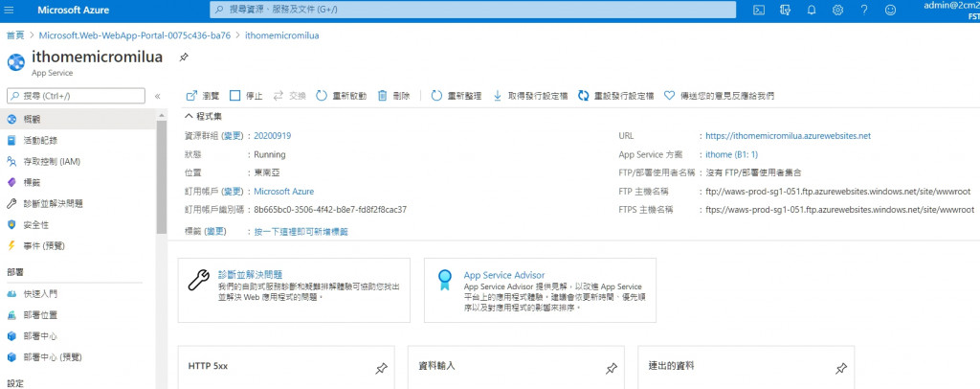Select subscription ID 8b665bc0 text
The image size is (980, 389).
point(330,210)
